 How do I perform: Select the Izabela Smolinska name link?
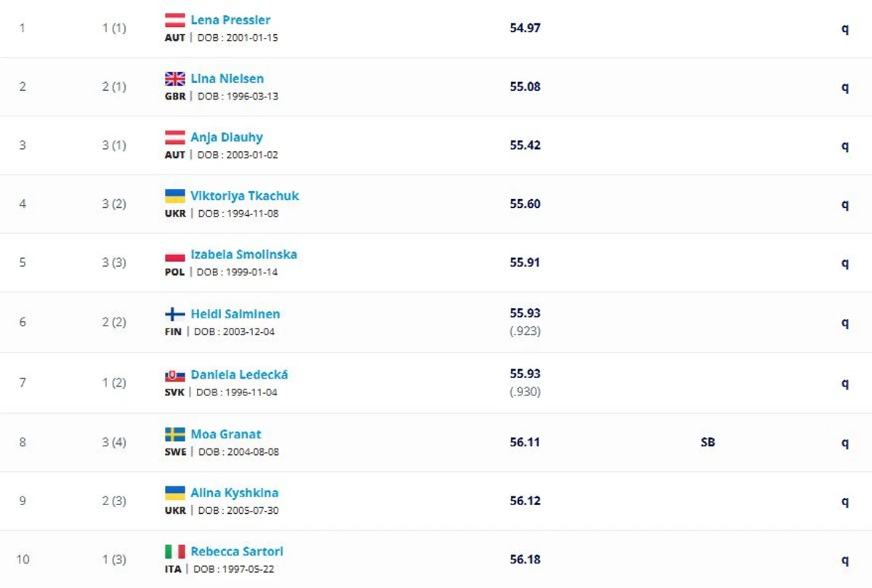[x=243, y=254]
